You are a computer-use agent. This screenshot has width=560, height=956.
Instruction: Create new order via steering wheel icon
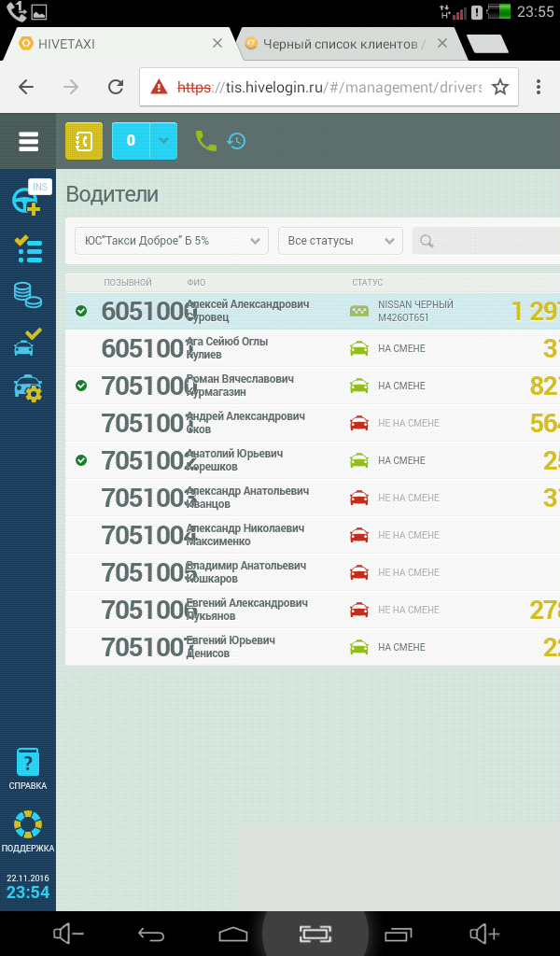click(x=26, y=202)
